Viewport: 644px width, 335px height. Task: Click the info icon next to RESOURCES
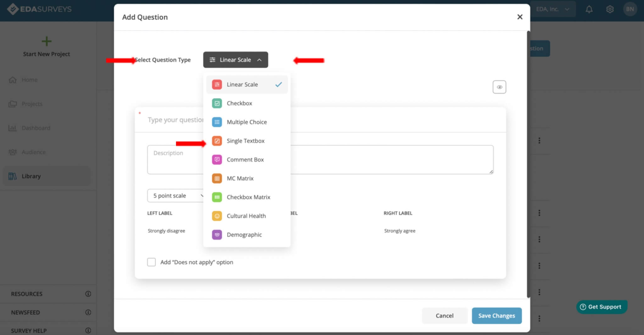click(88, 294)
